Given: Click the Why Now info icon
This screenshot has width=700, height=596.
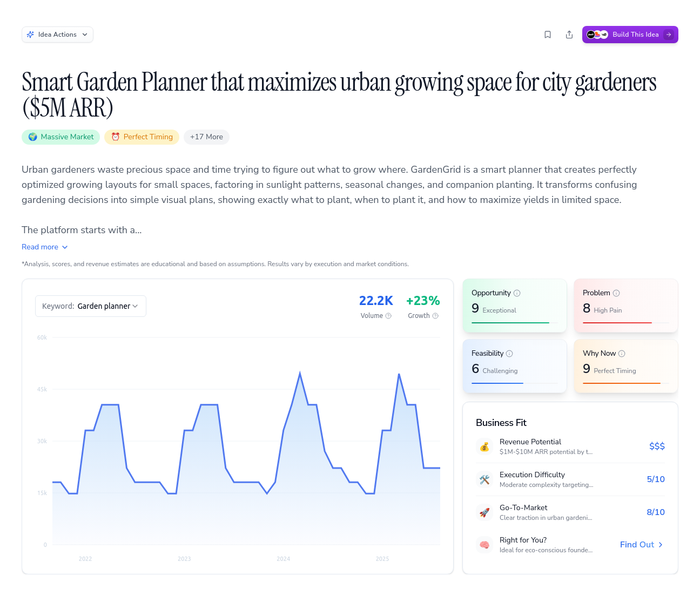Looking at the screenshot, I should pyautogui.click(x=622, y=354).
